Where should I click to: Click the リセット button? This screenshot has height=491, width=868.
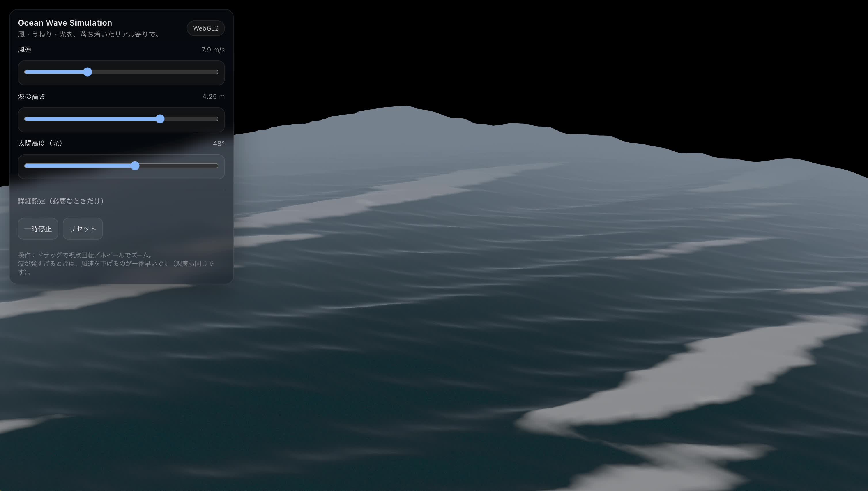pos(83,229)
